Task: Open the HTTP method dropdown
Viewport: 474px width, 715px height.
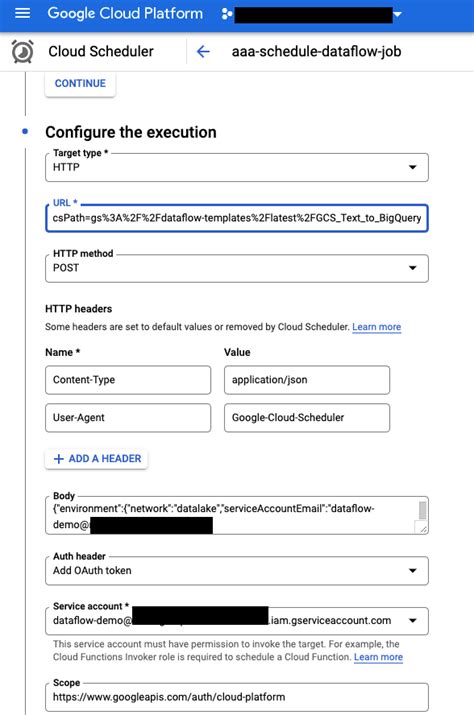Action: coord(412,268)
